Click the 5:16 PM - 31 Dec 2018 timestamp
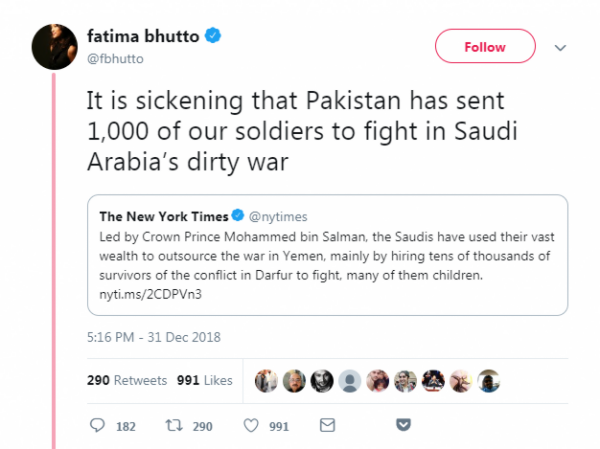Image resolution: width=600 pixels, height=449 pixels. pos(153,337)
